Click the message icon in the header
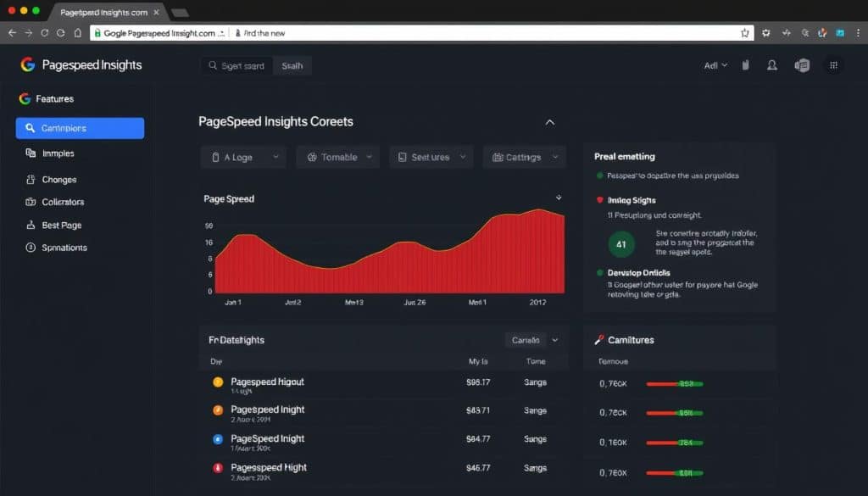The height and width of the screenshot is (496, 868). click(x=802, y=65)
